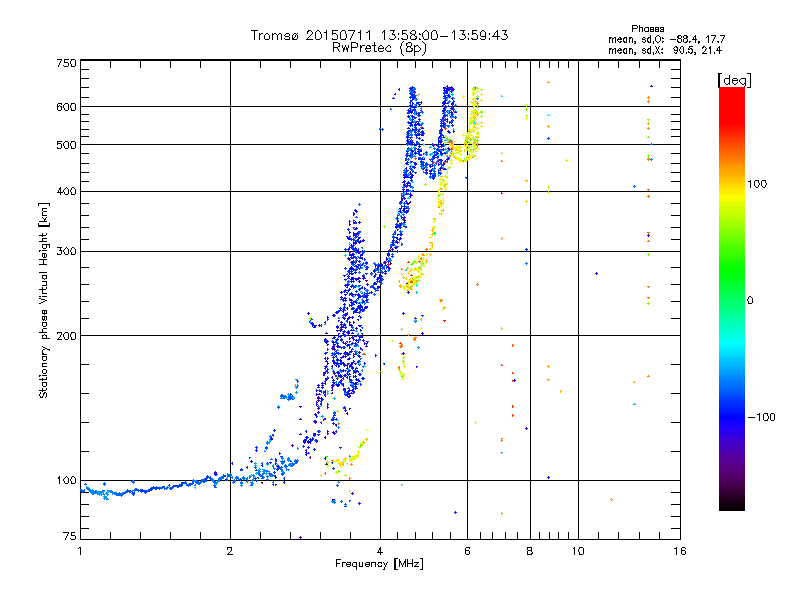
Task: Click the y-axis tick label '200'
Action: point(66,336)
